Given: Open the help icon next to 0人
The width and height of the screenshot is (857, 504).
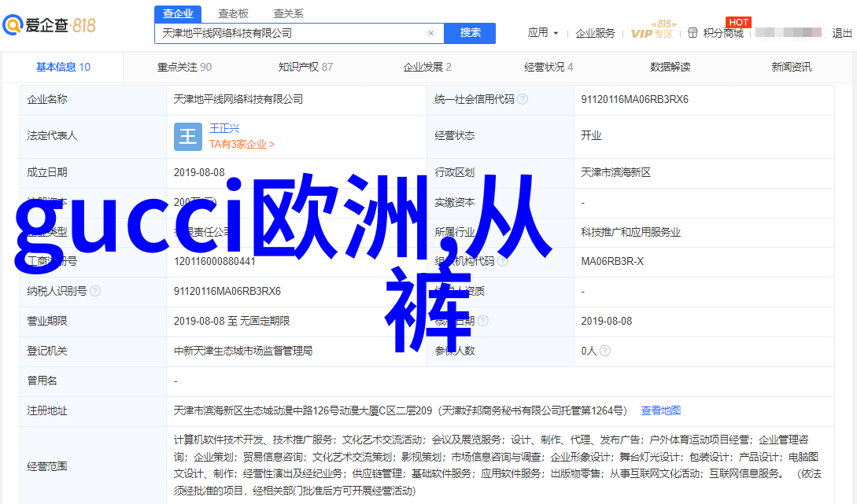Looking at the screenshot, I should pyautogui.click(x=605, y=351).
